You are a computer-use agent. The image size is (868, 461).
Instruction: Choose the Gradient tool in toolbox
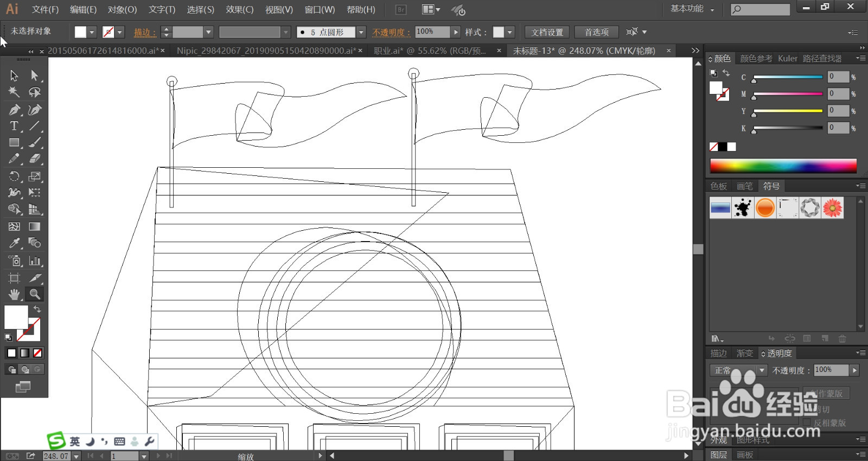[x=35, y=226]
